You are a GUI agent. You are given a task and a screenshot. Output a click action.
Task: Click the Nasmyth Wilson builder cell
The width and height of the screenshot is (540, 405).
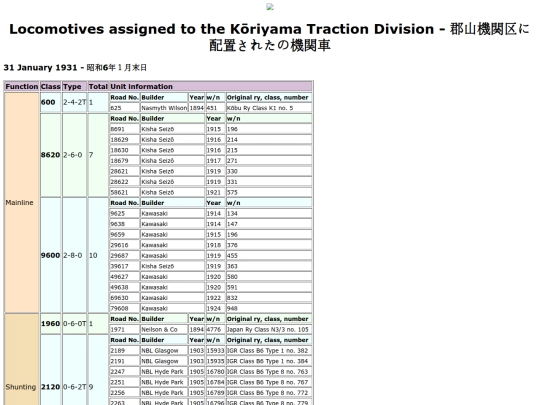coord(164,108)
